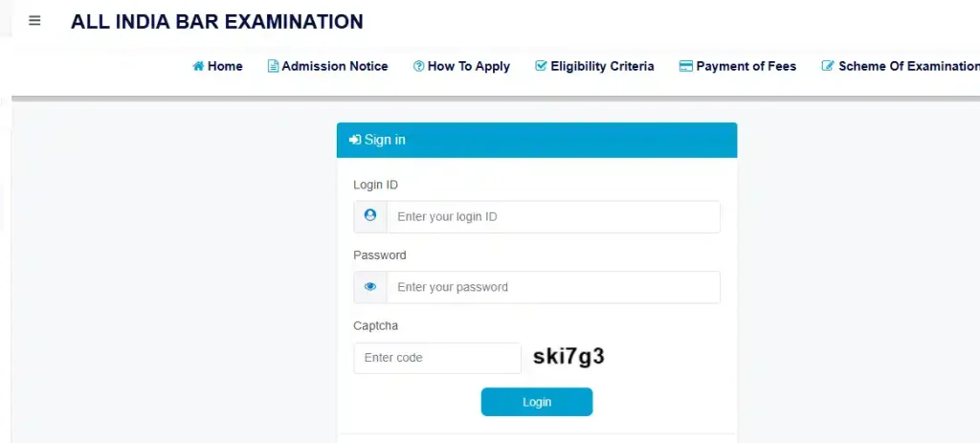Select the captcha Enter code field
This screenshot has width=980, height=443.
[x=437, y=358]
